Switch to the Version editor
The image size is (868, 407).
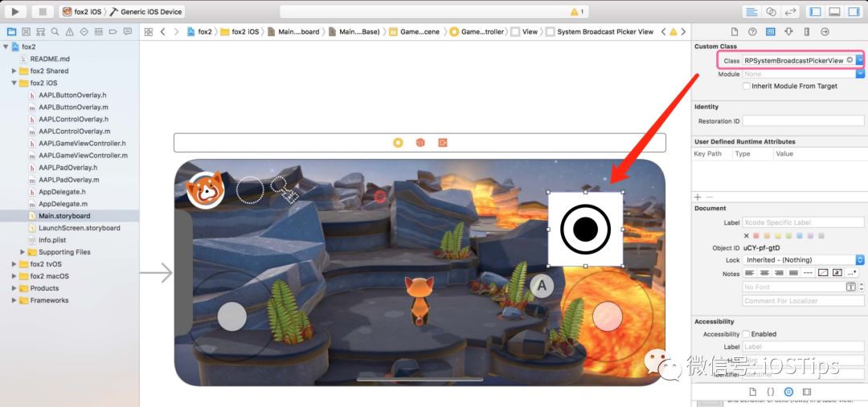click(x=791, y=11)
